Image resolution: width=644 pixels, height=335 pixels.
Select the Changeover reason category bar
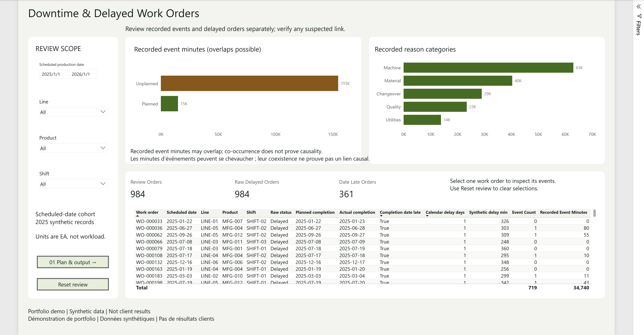click(x=443, y=94)
